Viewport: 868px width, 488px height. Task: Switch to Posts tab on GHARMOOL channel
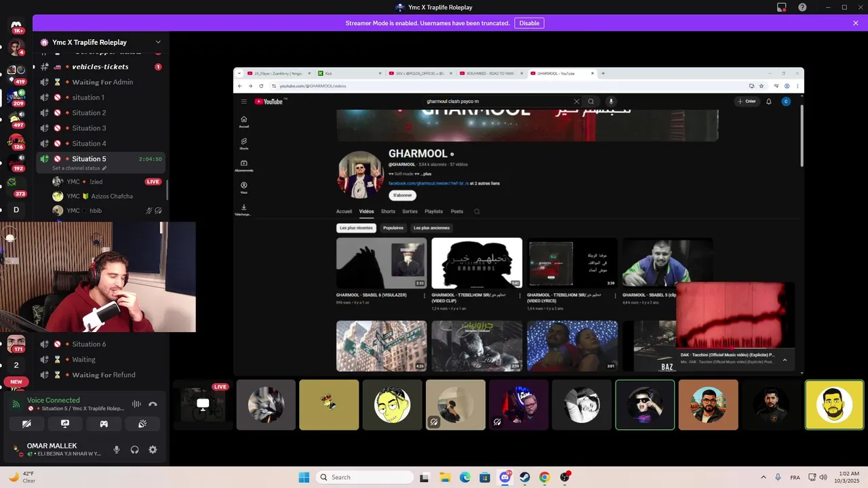(457, 211)
